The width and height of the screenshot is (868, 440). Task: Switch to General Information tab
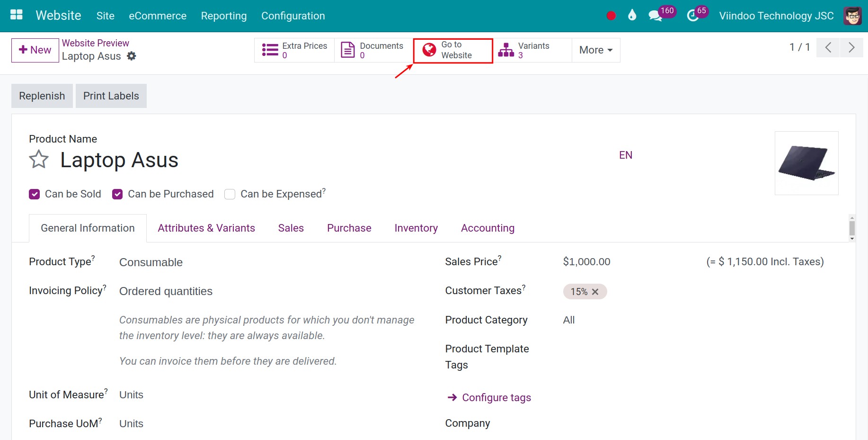click(x=88, y=228)
